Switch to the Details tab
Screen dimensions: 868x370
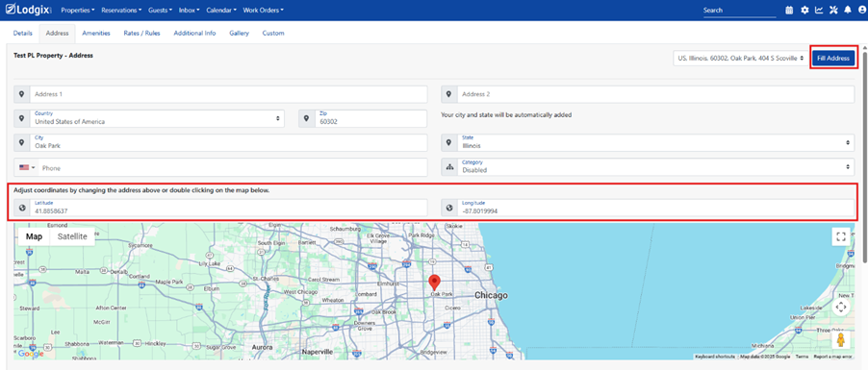click(23, 34)
